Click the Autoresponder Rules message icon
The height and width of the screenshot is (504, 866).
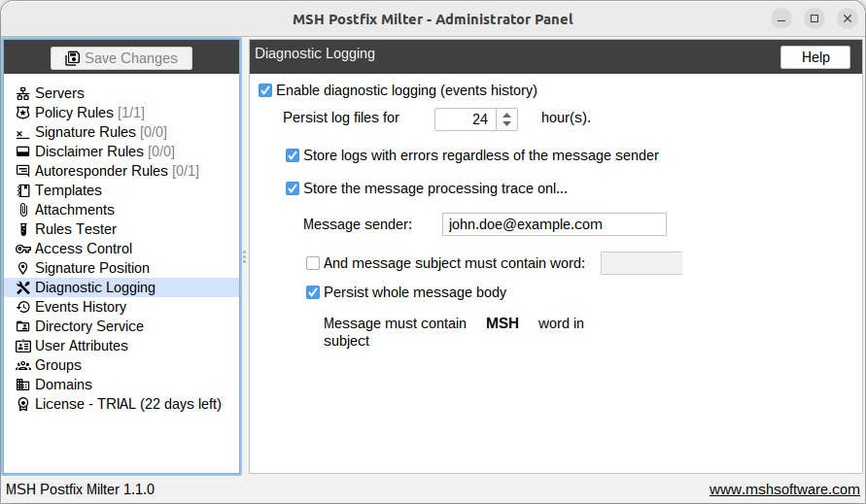click(22, 171)
